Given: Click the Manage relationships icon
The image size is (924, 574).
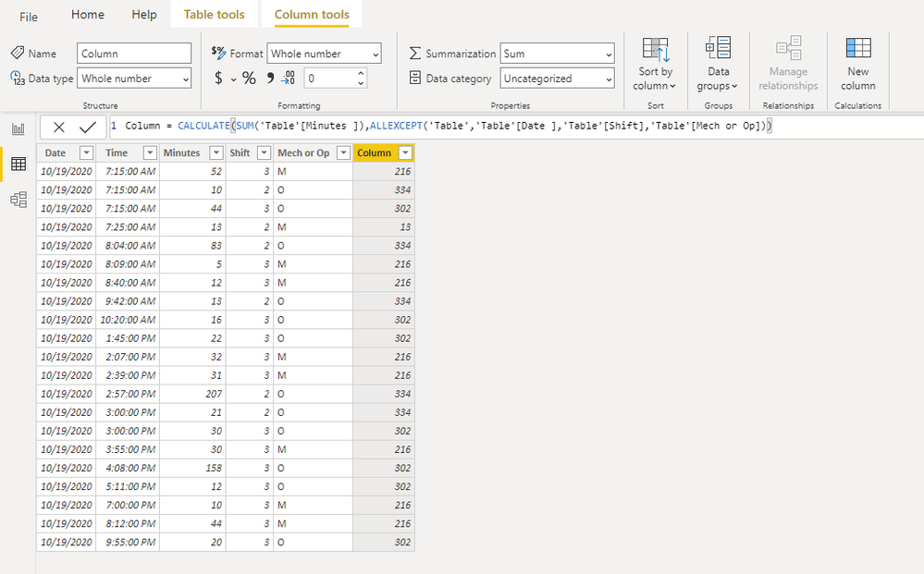Looking at the screenshot, I should click(x=788, y=48).
